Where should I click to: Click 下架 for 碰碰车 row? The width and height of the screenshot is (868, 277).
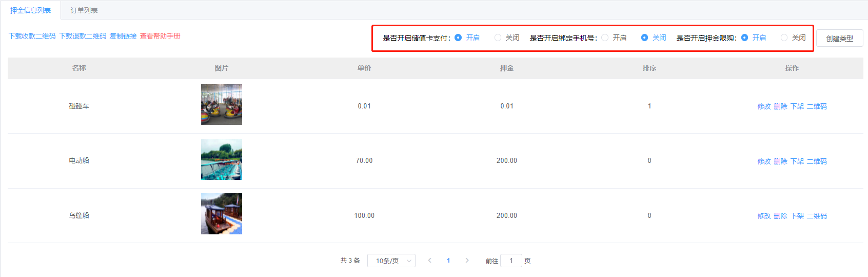click(797, 106)
